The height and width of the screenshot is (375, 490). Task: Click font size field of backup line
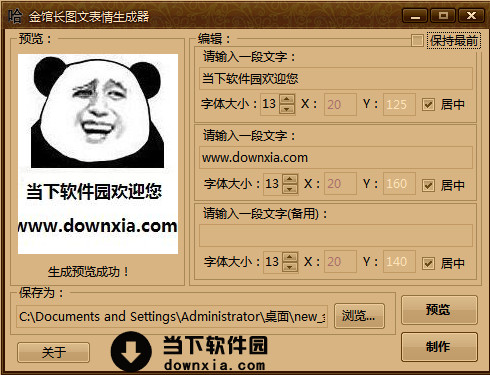point(273,262)
